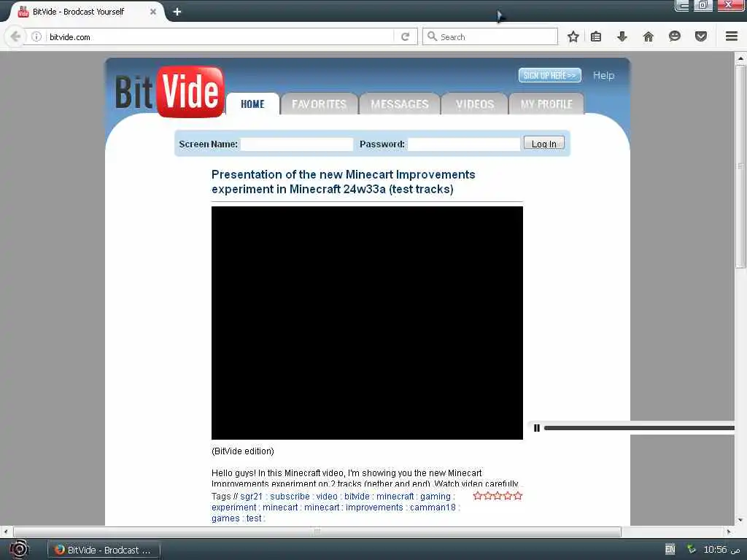747x560 pixels.
Task: Open the VIDEOS tab
Action: 474,104
